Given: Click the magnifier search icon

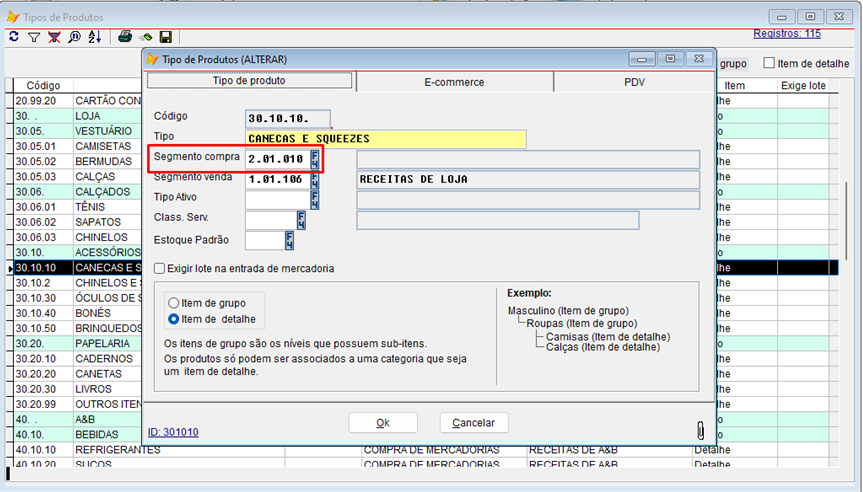Looking at the screenshot, I should click(x=73, y=37).
